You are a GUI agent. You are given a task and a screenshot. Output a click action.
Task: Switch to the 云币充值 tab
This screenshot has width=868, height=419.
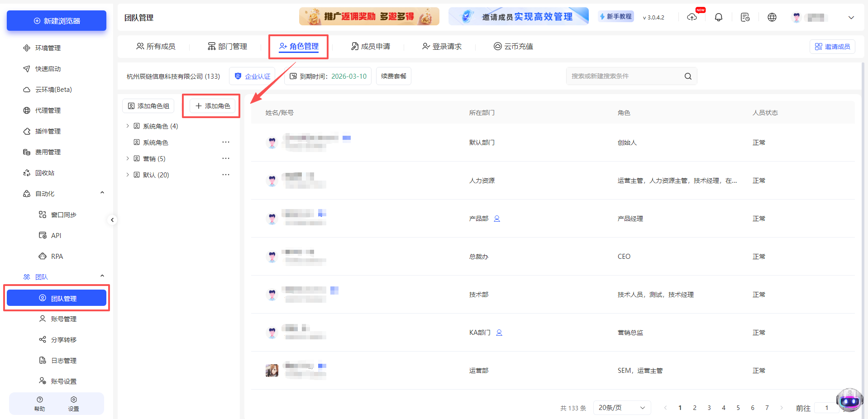(x=514, y=46)
